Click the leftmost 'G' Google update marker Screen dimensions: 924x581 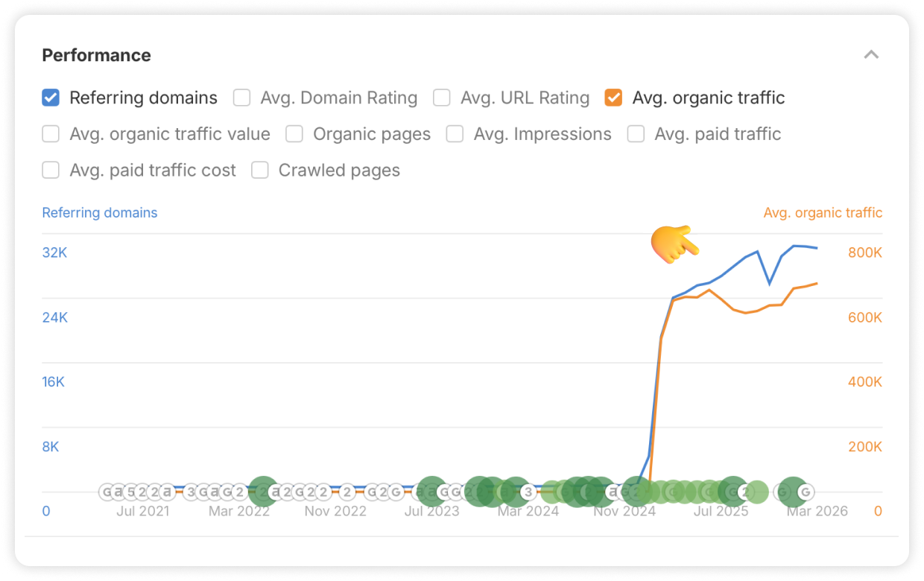pos(107,492)
